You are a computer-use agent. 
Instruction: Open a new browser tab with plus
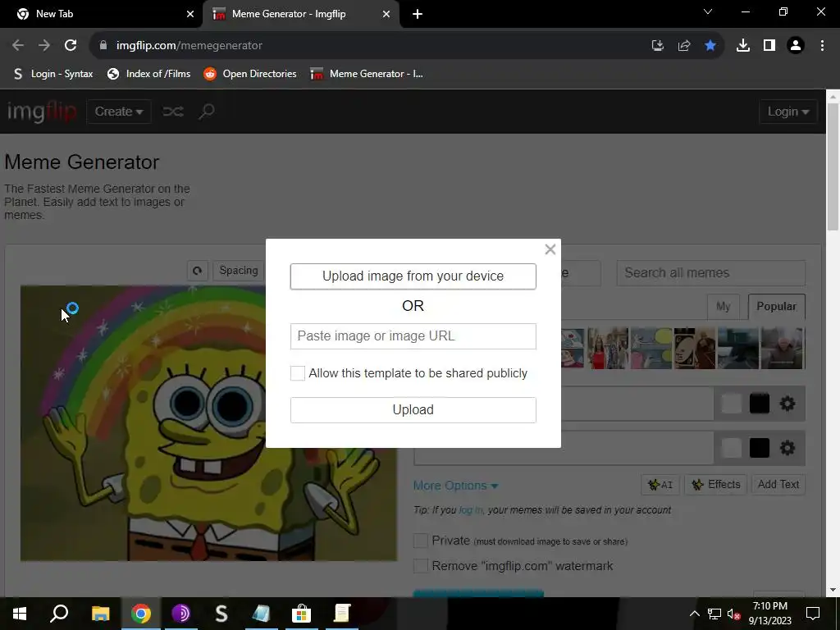pos(418,15)
